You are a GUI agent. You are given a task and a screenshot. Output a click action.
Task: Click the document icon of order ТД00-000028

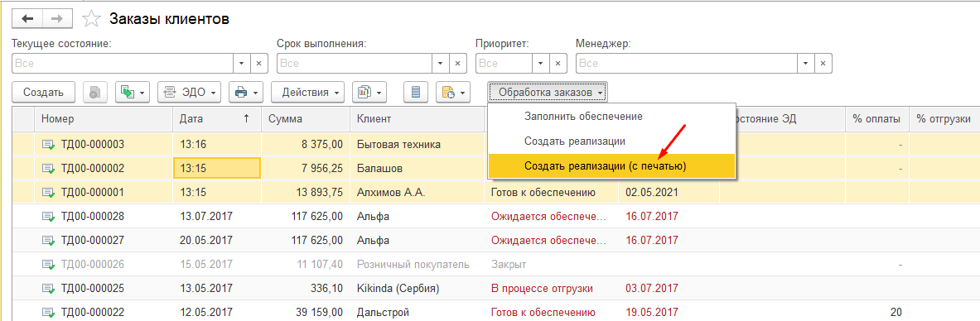coord(48,217)
